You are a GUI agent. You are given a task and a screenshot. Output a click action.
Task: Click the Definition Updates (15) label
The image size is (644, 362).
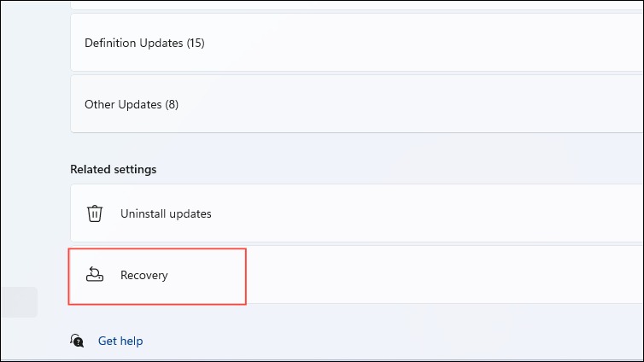click(x=144, y=43)
